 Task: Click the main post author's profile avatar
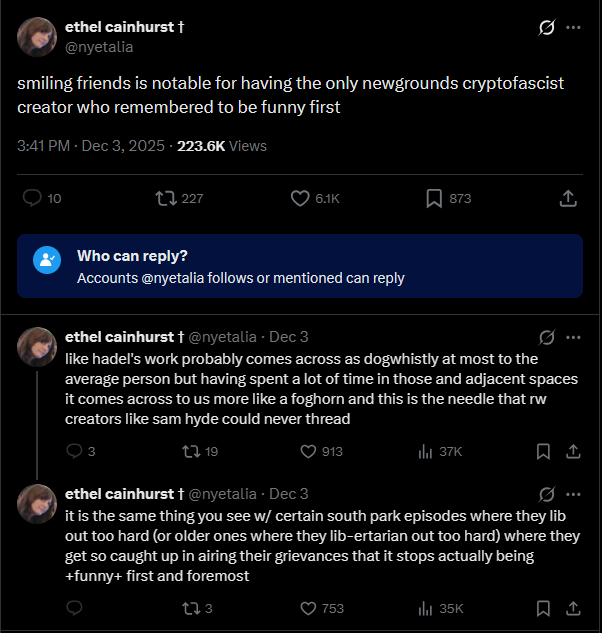36,37
